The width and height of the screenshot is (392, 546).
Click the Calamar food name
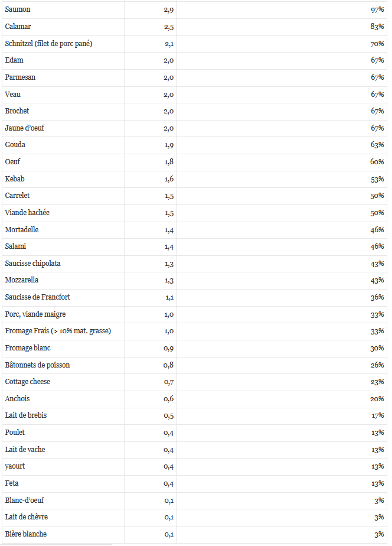coord(18,27)
